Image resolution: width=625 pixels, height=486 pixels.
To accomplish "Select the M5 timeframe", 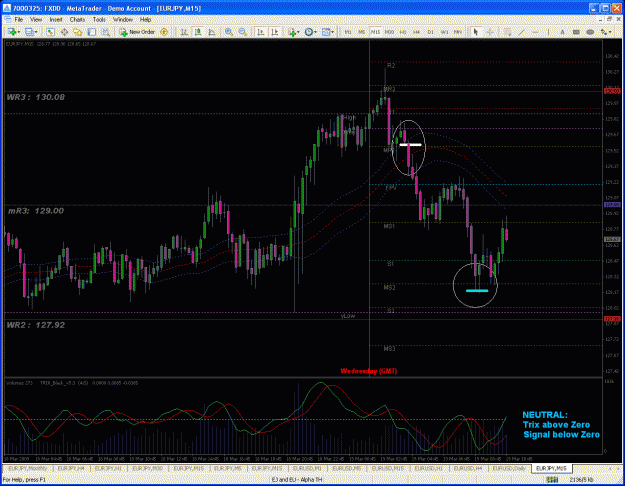I will pyautogui.click(x=362, y=32).
